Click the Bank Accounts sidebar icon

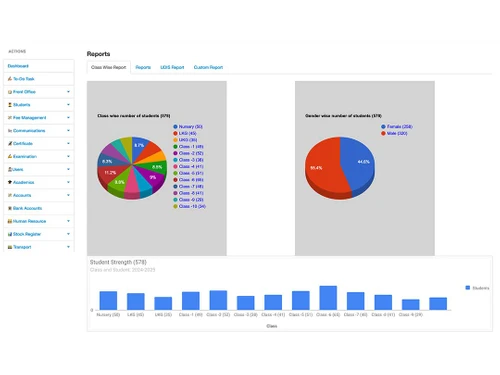coord(10,208)
